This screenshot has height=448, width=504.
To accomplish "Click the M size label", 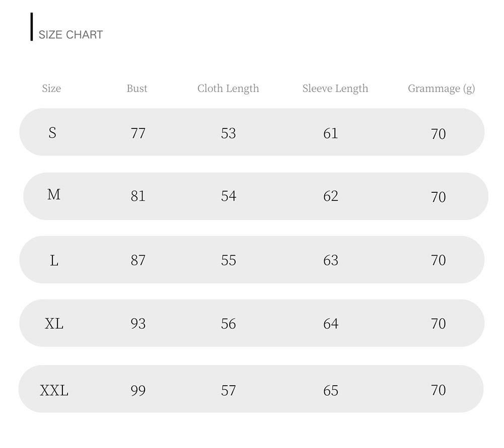I will 54,194.
